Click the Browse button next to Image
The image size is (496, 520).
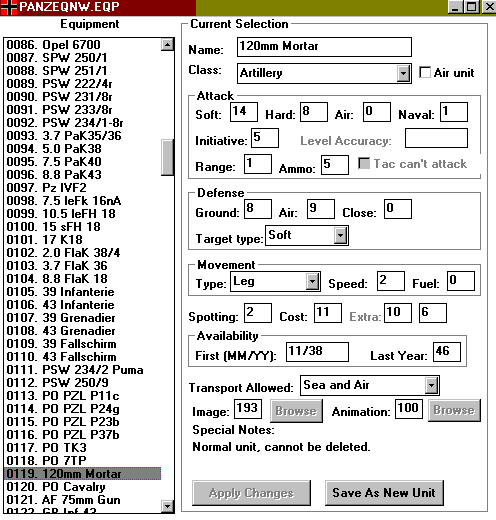click(296, 411)
